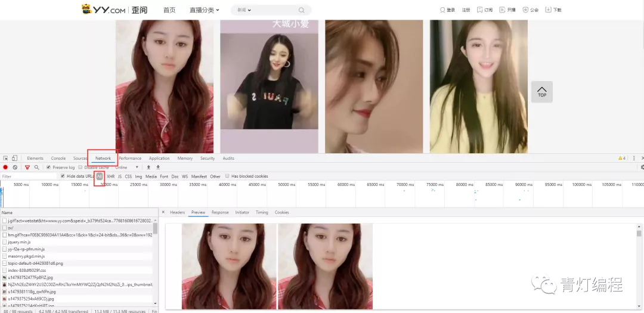644x313 pixels.
Task: Click the Export HAR download arrow
Action: tap(157, 167)
